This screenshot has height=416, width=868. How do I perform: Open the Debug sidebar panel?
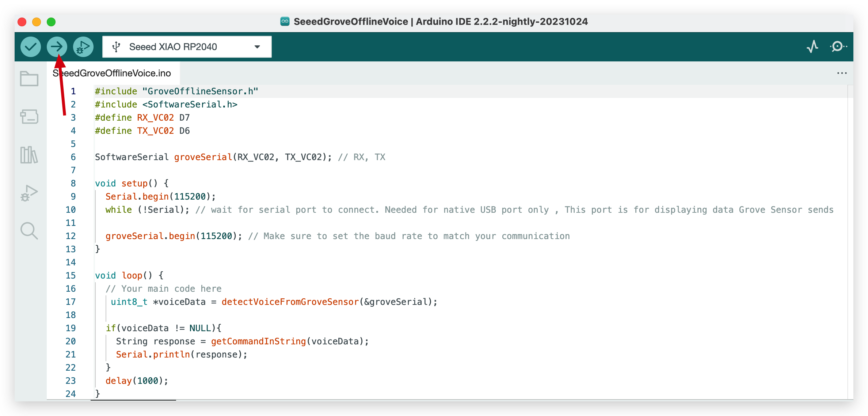29,193
